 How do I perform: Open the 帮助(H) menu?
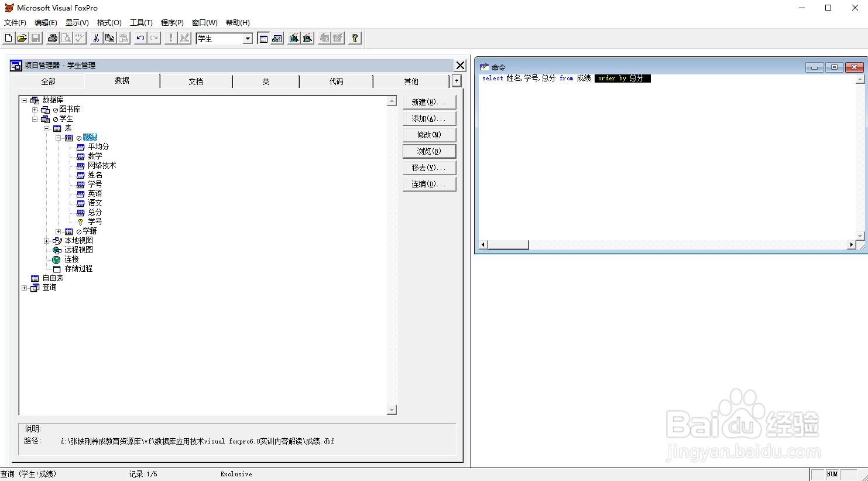tap(238, 23)
